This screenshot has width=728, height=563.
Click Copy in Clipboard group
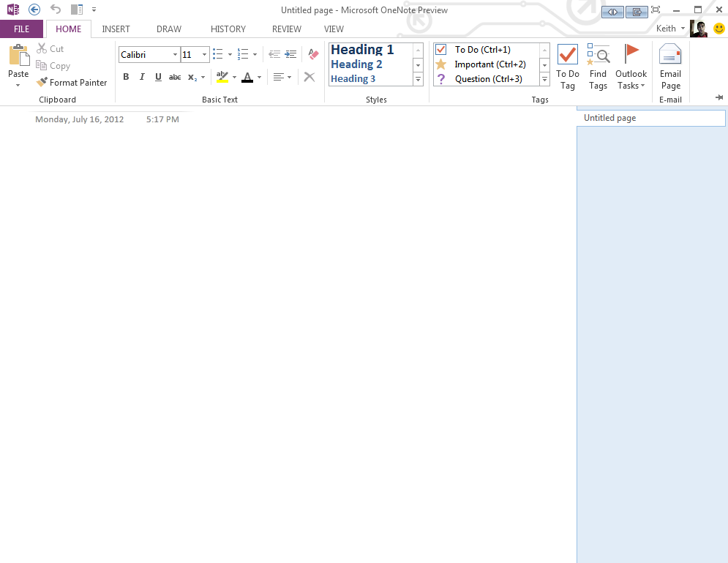[x=53, y=65]
